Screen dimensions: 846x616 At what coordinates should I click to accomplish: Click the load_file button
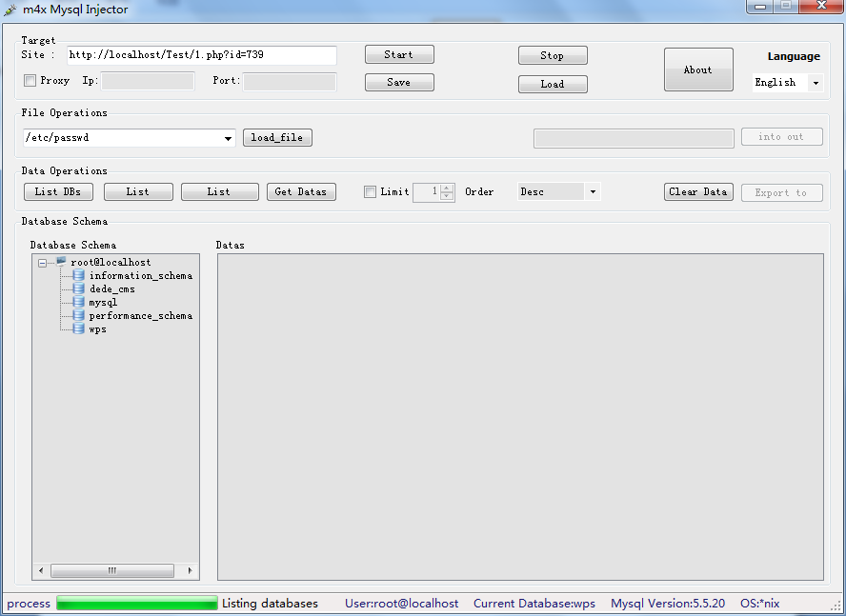[x=277, y=137]
